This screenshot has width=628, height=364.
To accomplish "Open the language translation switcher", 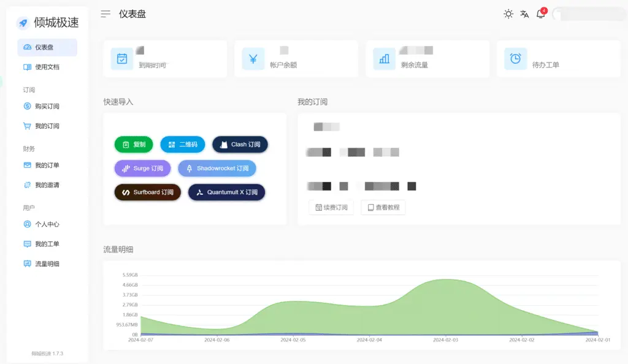I will click(x=524, y=14).
